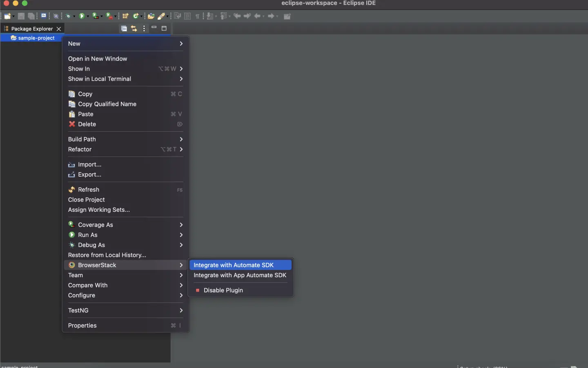Select Refresh from the context menu
Viewport: 588px width, 368px height.
coord(89,190)
